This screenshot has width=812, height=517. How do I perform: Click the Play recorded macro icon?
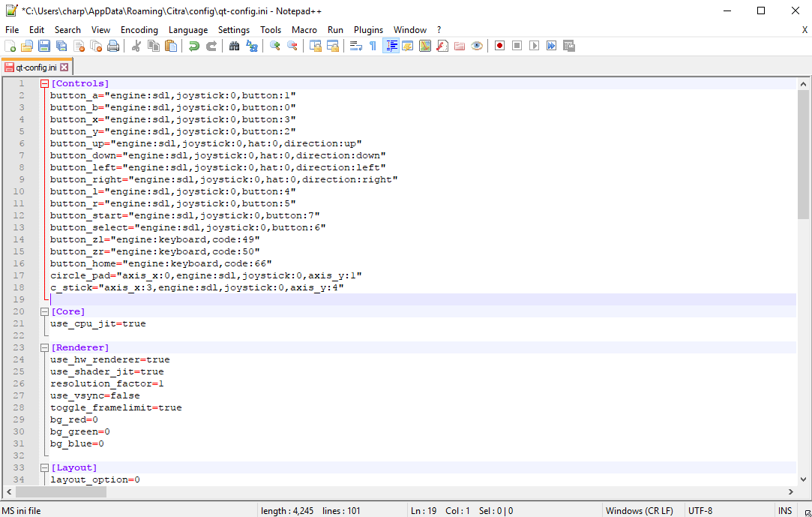pyautogui.click(x=534, y=46)
